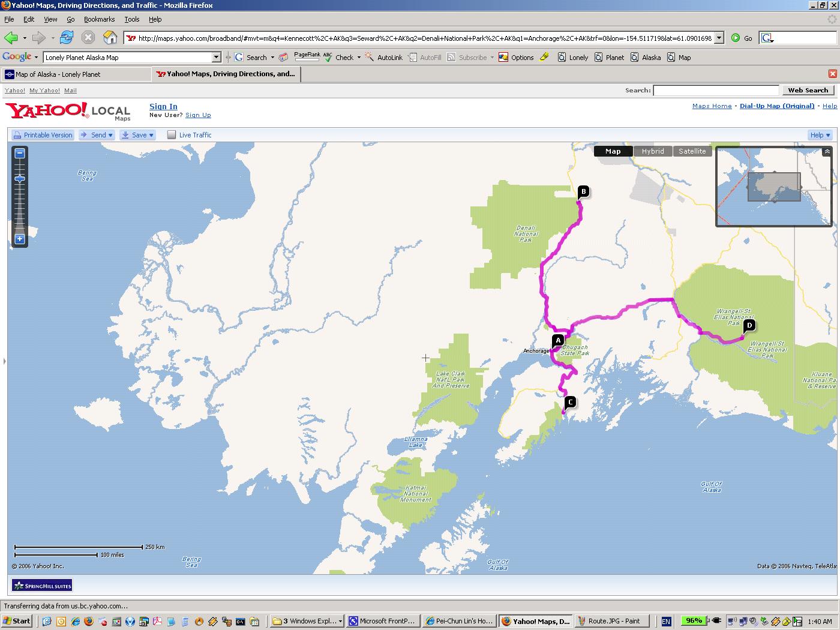Open the Subscribe dropdown arrow
The image size is (840, 630).
(492, 58)
